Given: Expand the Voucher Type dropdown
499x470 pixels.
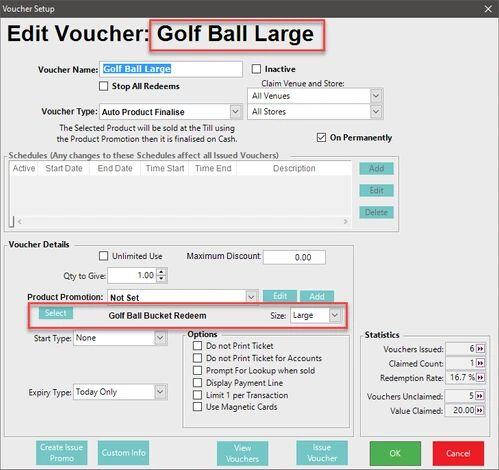Looking at the screenshot, I should (x=235, y=112).
